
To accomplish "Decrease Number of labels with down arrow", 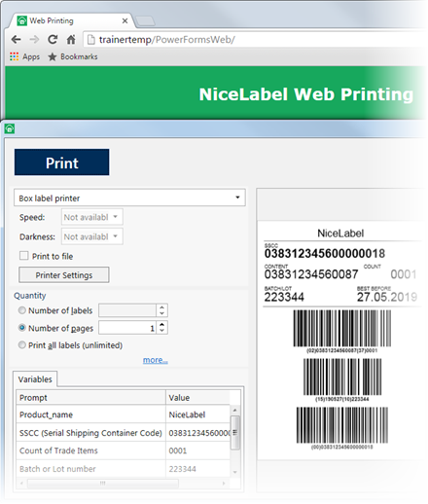I will 161,313.
